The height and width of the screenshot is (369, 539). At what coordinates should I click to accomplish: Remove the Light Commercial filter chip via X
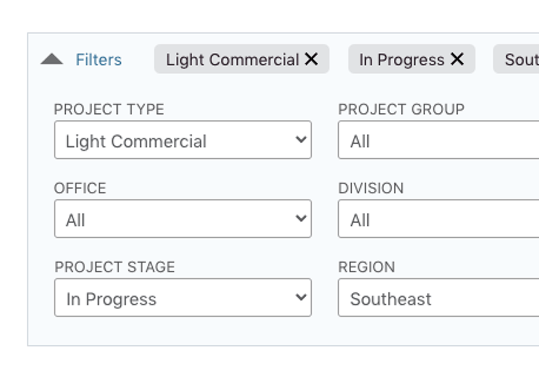311,59
